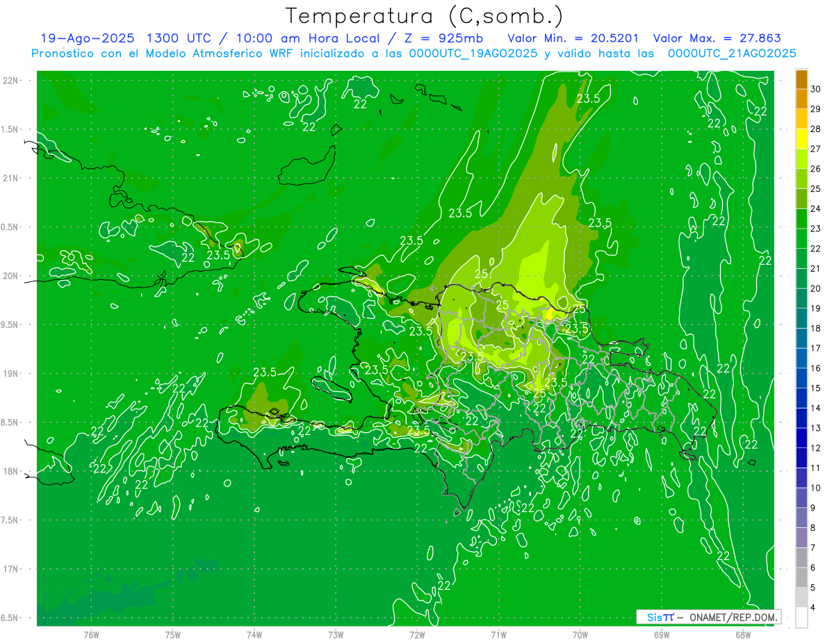Screen dimensions: 834x644
Task: Click the '75W' longitude axis label
Action: point(172,634)
